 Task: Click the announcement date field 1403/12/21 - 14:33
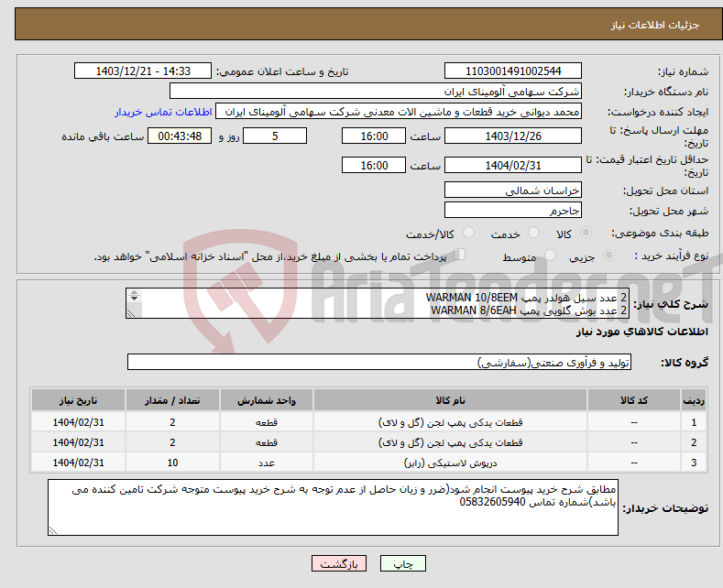pos(143,71)
